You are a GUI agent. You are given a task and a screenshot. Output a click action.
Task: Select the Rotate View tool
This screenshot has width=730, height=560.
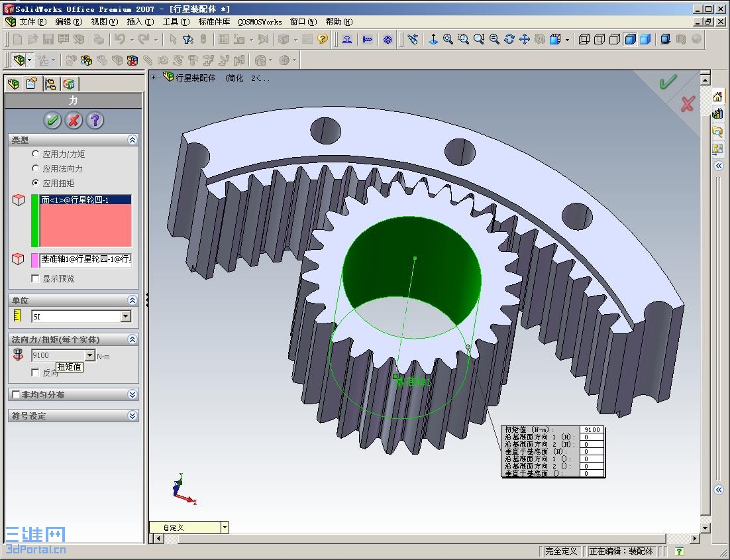tap(509, 39)
